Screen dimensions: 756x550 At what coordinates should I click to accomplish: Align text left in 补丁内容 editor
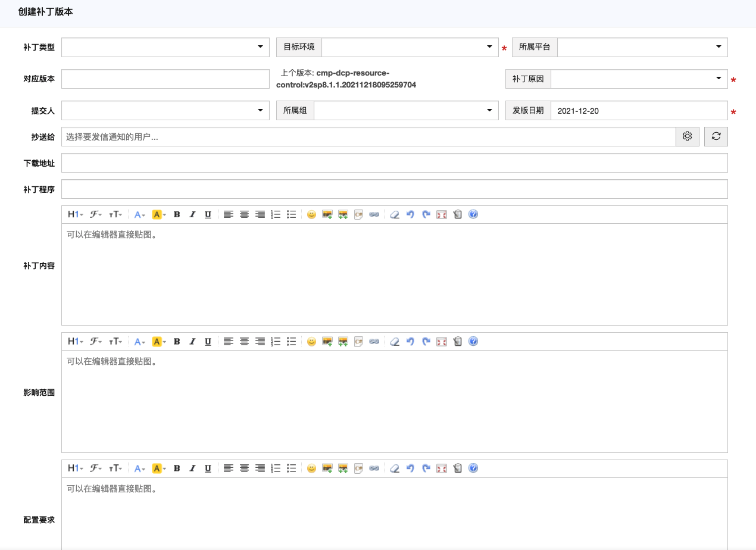pyautogui.click(x=229, y=214)
